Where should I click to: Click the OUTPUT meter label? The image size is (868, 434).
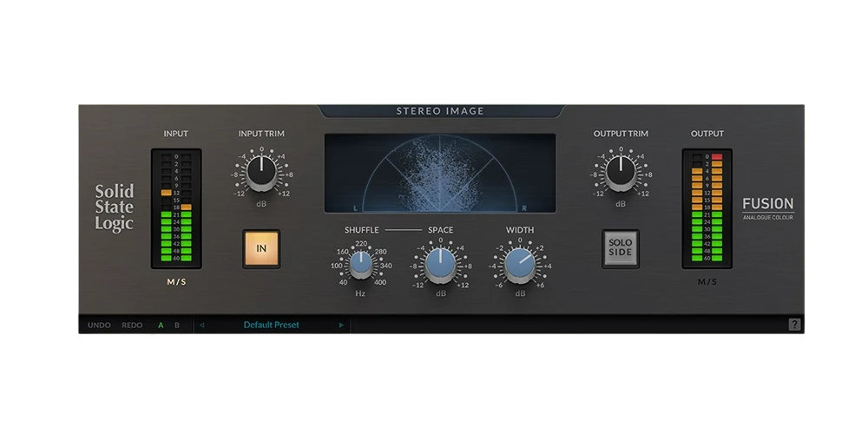point(707,134)
